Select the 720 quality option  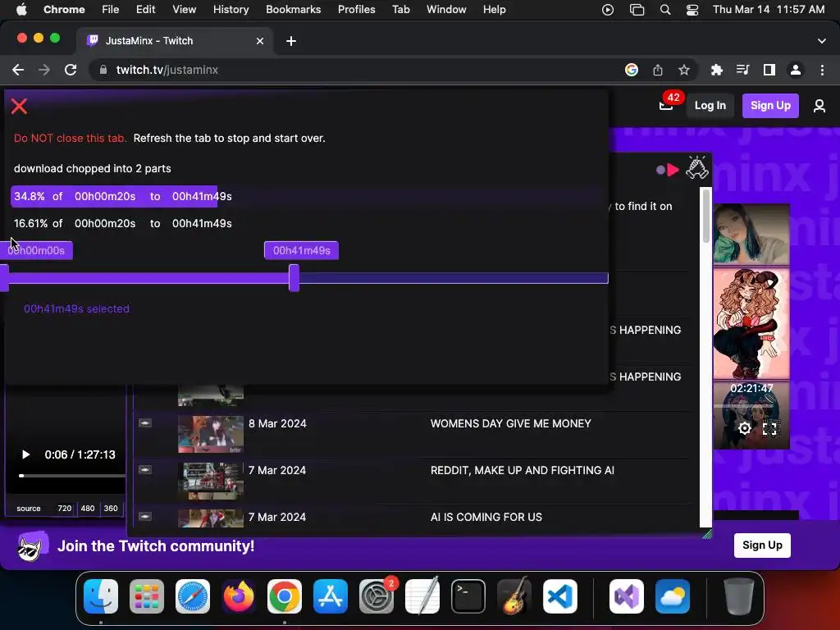pyautogui.click(x=64, y=509)
